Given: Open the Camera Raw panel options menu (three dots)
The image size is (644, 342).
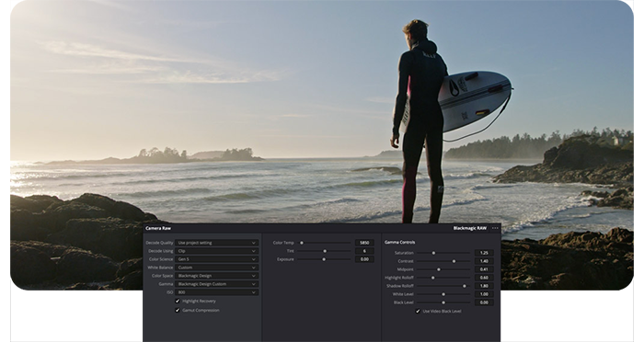Looking at the screenshot, I should click(x=495, y=228).
